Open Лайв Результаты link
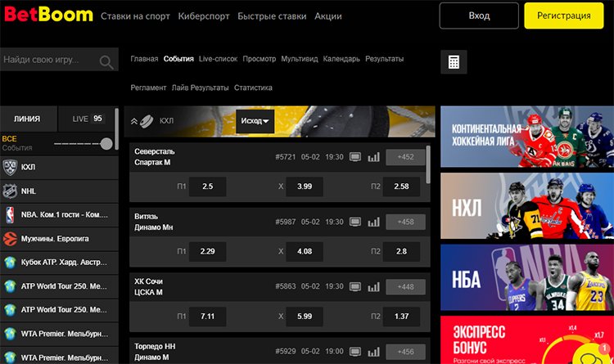Screen dimensions: 614x364 200,88
